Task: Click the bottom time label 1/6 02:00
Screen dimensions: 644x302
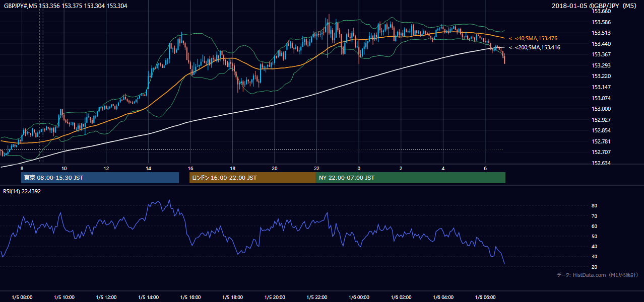Action: [x=401, y=297]
